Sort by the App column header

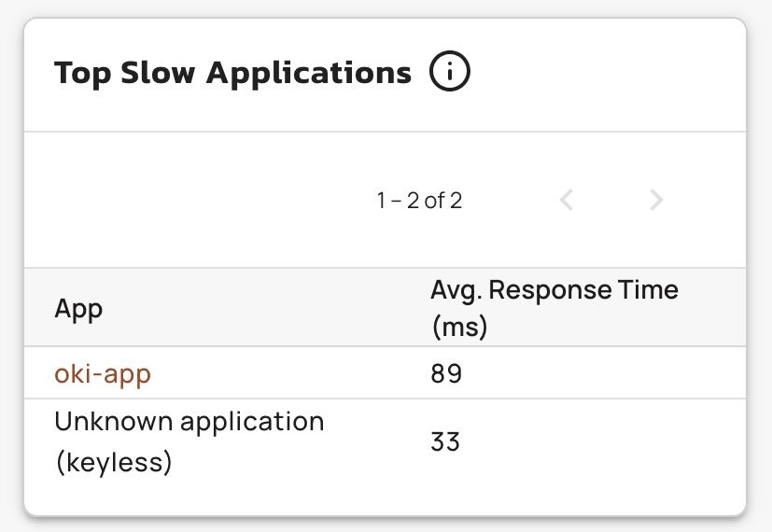tap(78, 309)
